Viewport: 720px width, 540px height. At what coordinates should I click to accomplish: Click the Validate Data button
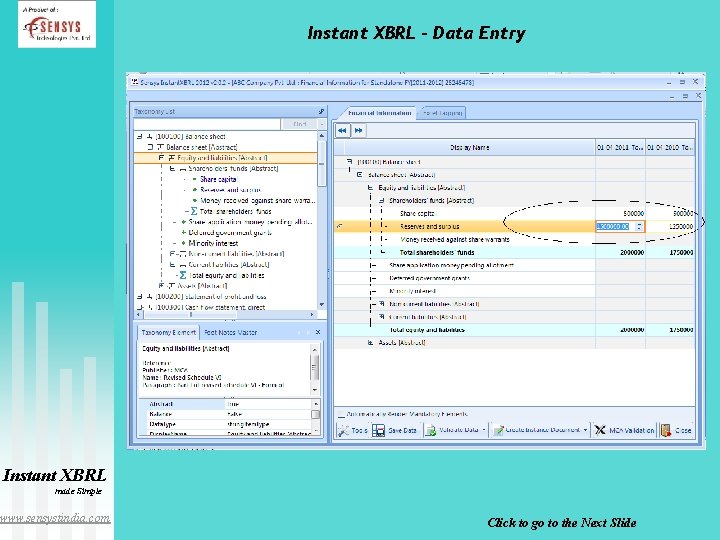[x=452, y=430]
